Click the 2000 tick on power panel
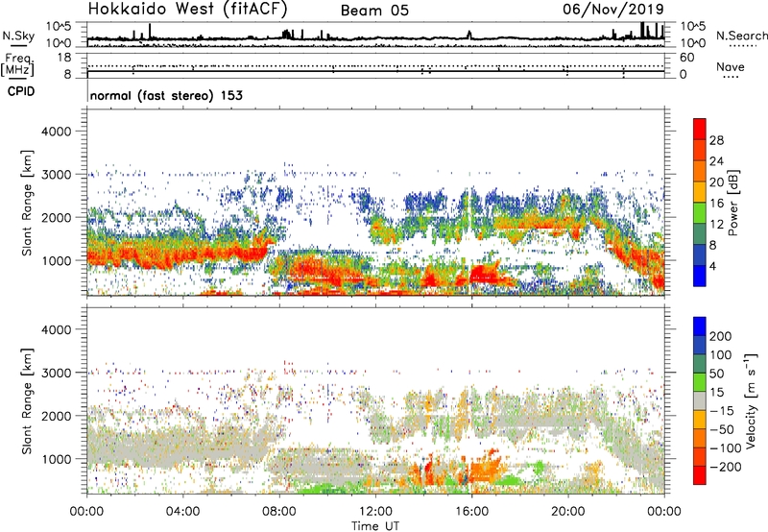 tap(56, 217)
